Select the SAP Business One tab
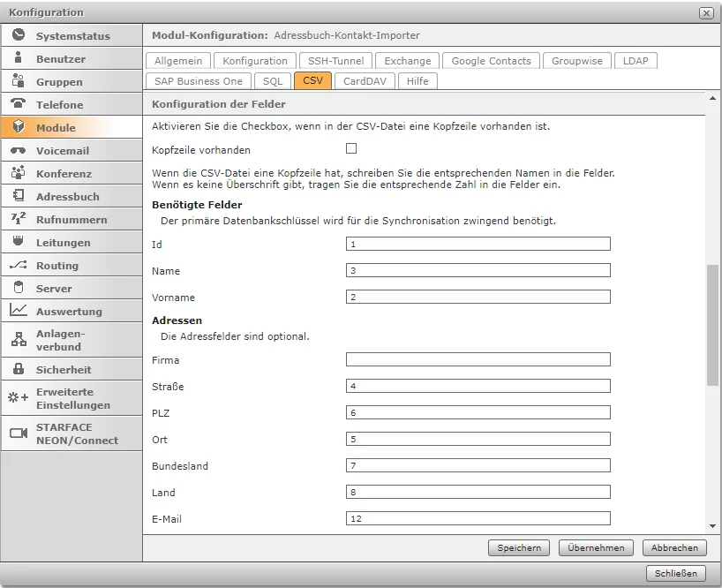Screen dimensions: 722x588 [x=199, y=81]
